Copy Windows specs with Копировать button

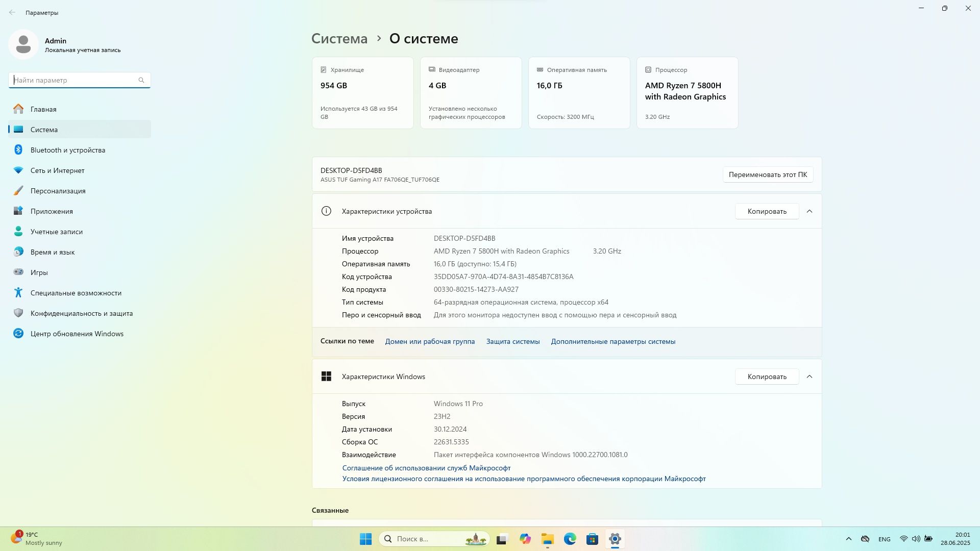tap(767, 377)
